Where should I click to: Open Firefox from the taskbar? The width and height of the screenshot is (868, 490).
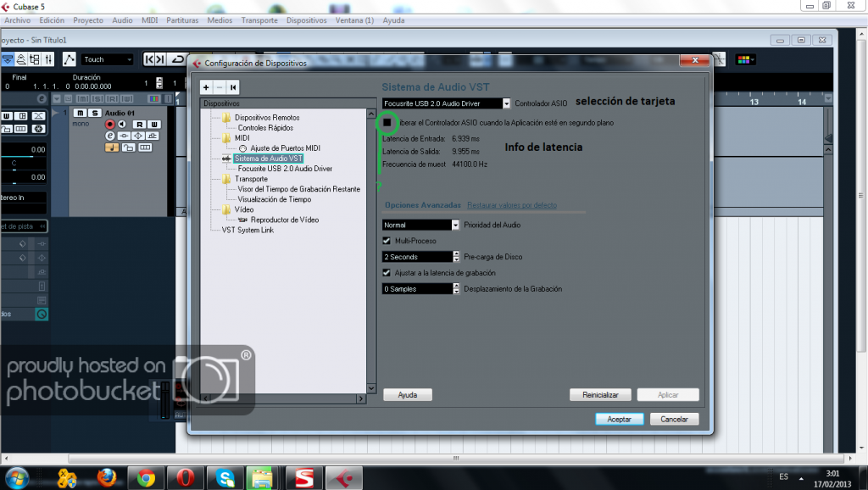click(x=106, y=477)
